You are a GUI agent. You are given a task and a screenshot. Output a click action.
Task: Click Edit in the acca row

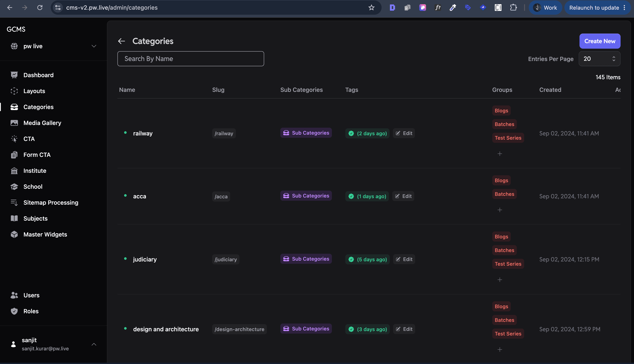(403, 196)
